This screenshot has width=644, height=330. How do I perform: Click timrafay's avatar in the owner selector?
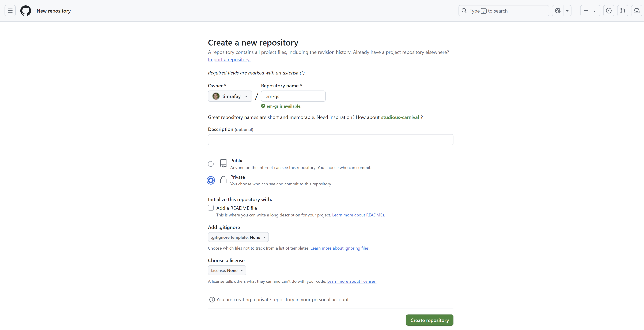[216, 96]
